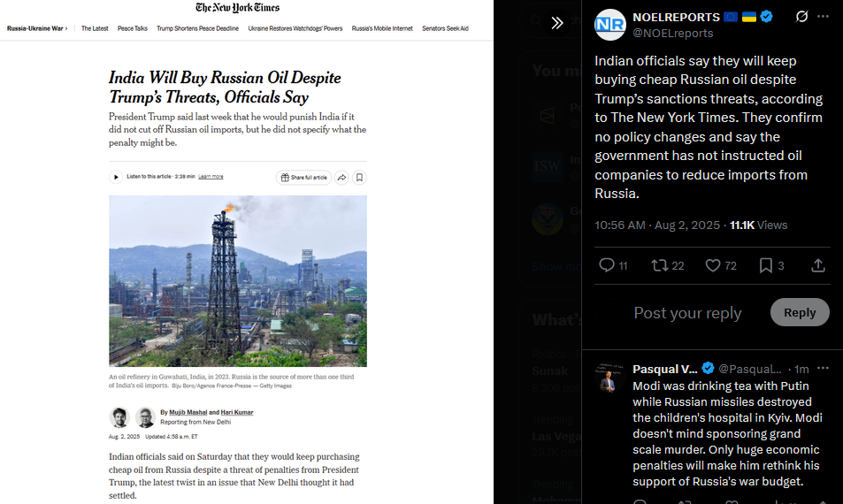Open the Pasqual V display name
The height and width of the screenshot is (504, 843).
coord(665,369)
